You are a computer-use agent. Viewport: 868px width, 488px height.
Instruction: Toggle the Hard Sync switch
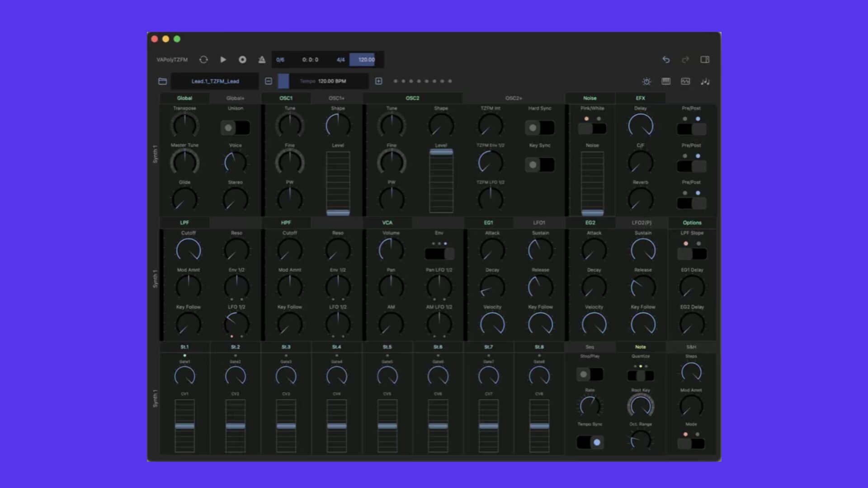pos(540,128)
